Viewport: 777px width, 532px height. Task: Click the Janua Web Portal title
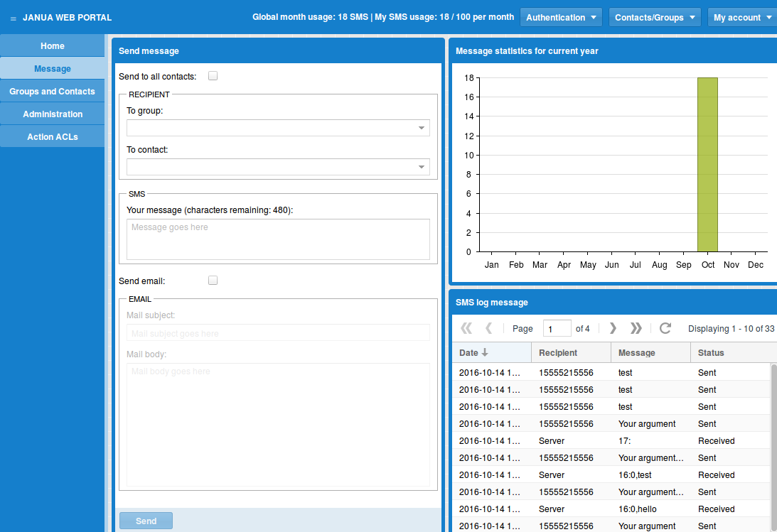point(68,18)
